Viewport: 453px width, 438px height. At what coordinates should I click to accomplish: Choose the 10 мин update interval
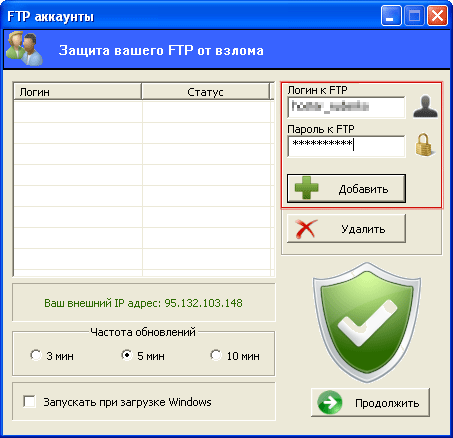pyautogui.click(x=216, y=355)
